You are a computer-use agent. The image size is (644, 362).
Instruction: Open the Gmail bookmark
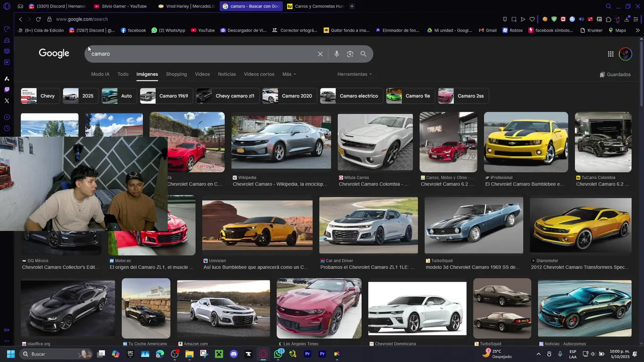click(x=487, y=30)
